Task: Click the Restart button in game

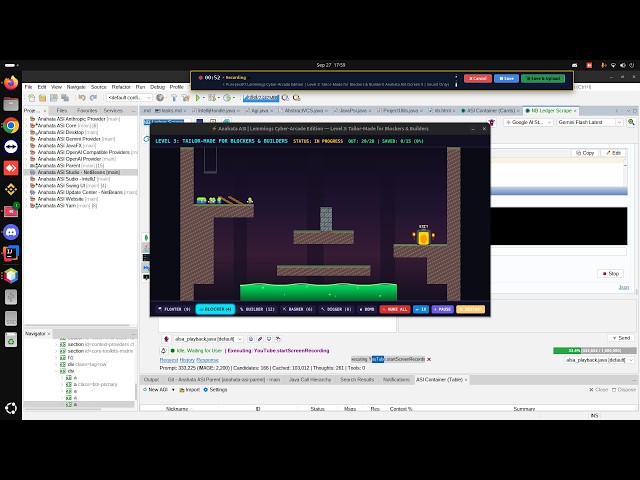Action: coord(471,309)
